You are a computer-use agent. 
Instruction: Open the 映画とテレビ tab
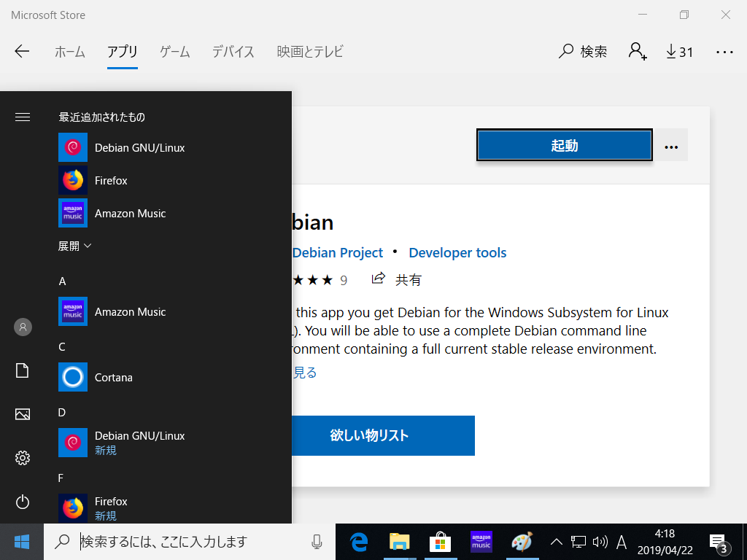pyautogui.click(x=310, y=52)
